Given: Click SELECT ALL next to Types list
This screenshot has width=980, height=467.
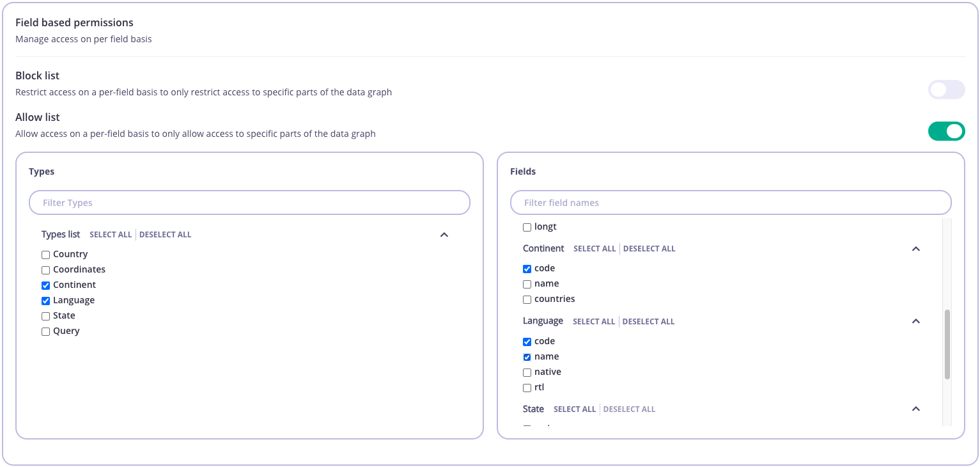Looking at the screenshot, I should (x=110, y=234).
